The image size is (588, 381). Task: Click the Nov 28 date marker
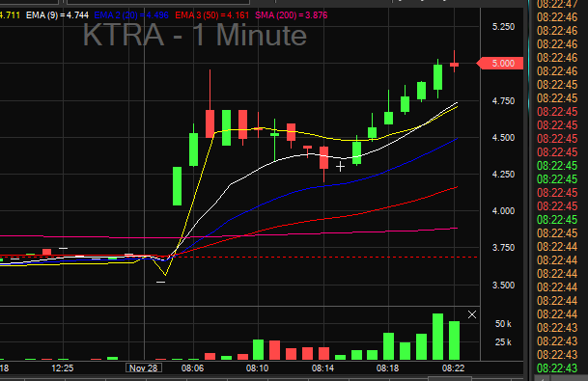(144, 367)
